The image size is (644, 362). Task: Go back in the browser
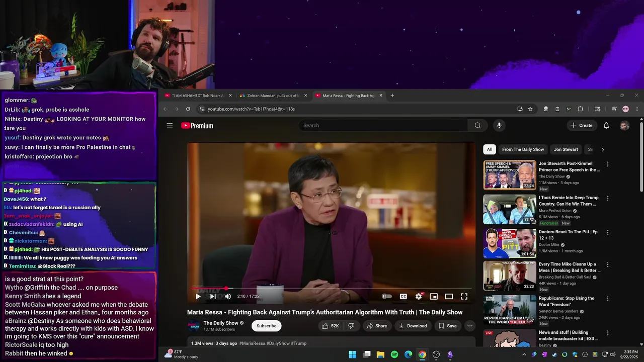click(x=165, y=109)
